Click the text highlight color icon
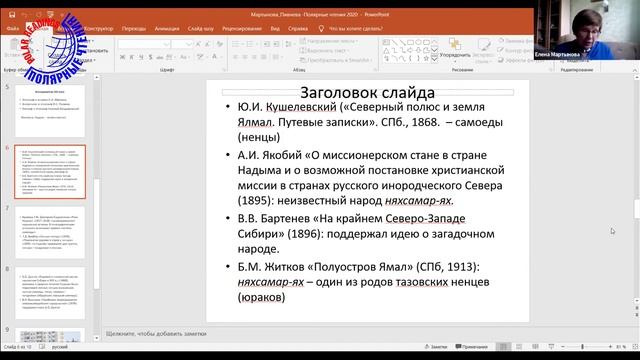 [x=200, y=57]
